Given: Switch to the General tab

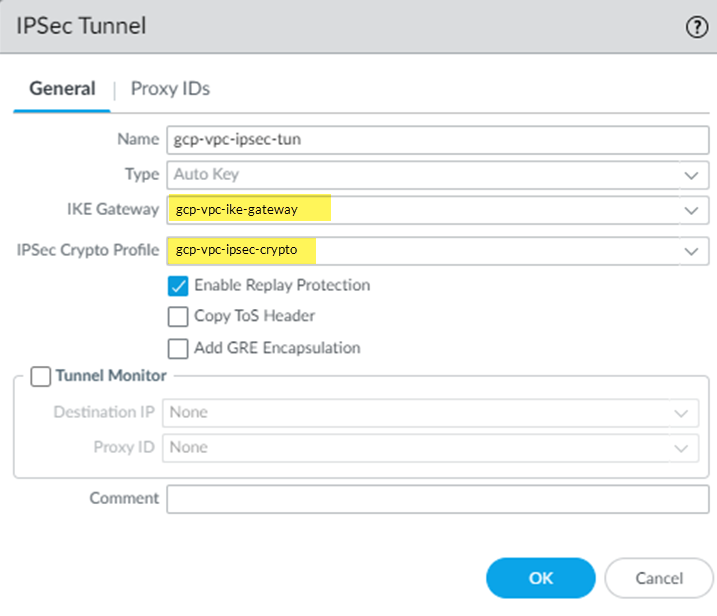Looking at the screenshot, I should pos(62,89).
